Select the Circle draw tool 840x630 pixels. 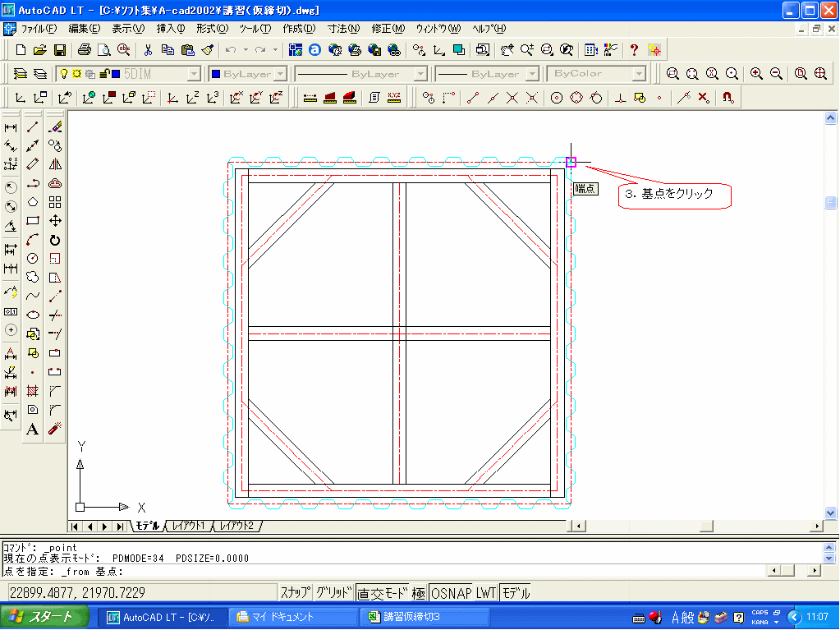coord(33,258)
